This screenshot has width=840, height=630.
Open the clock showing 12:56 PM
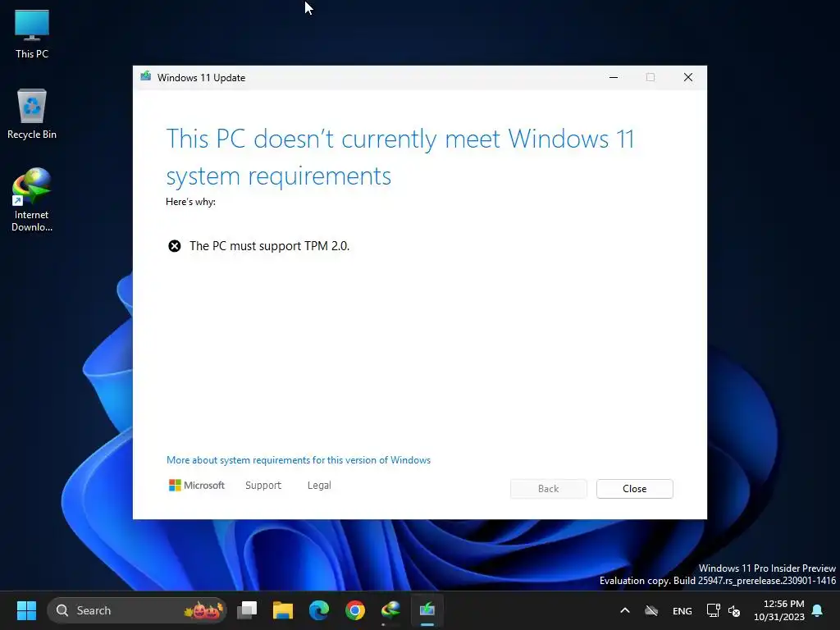(x=779, y=610)
